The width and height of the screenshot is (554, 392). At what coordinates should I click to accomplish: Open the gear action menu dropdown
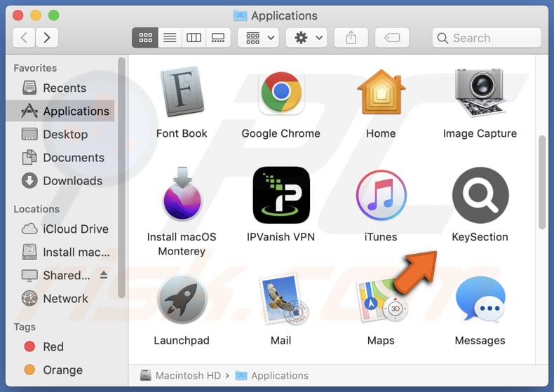coord(306,37)
